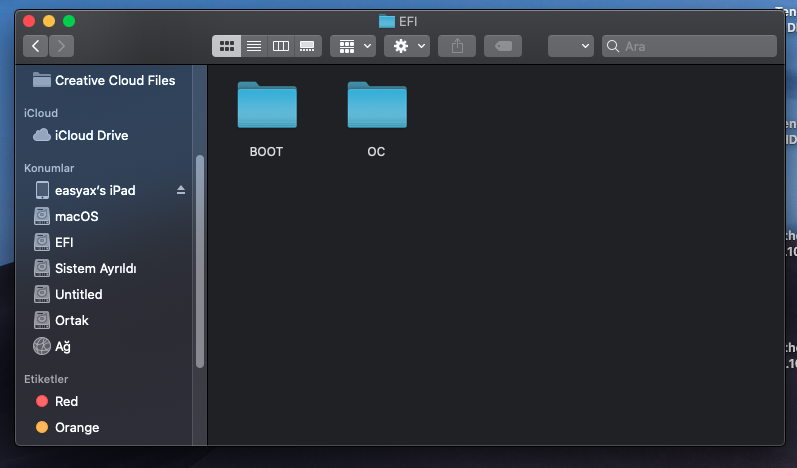Open Ağ network location
The image size is (797, 468).
point(62,346)
